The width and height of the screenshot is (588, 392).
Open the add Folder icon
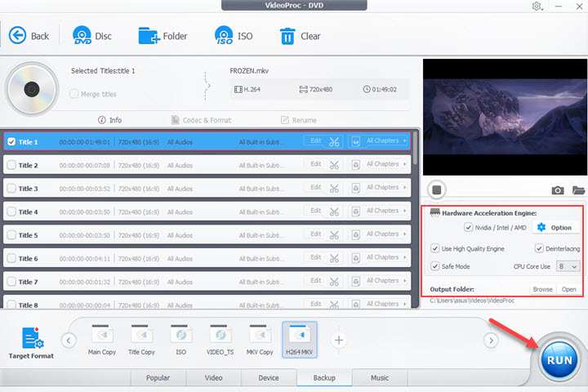(x=149, y=36)
